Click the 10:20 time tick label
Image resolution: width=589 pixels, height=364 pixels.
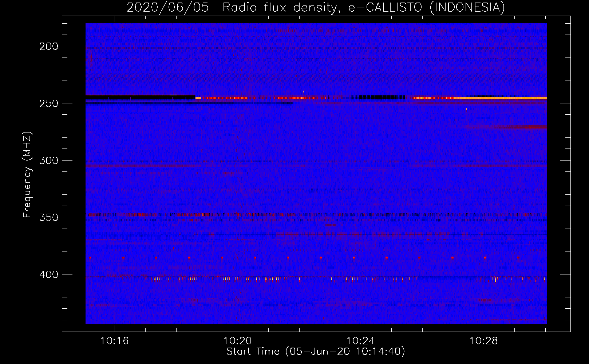coord(238,341)
